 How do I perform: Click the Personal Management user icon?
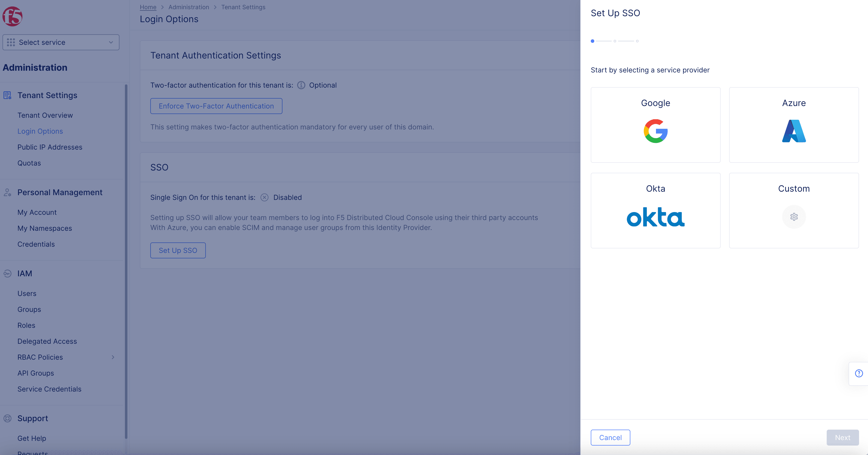[7, 192]
